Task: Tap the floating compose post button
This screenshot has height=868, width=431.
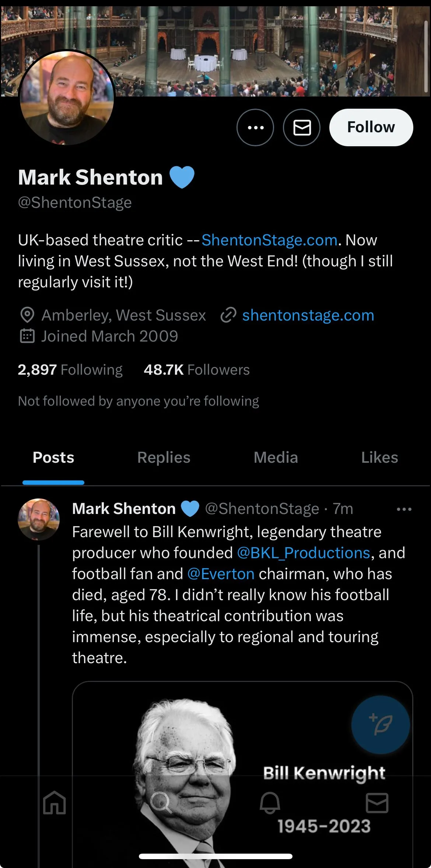Action: [x=381, y=725]
